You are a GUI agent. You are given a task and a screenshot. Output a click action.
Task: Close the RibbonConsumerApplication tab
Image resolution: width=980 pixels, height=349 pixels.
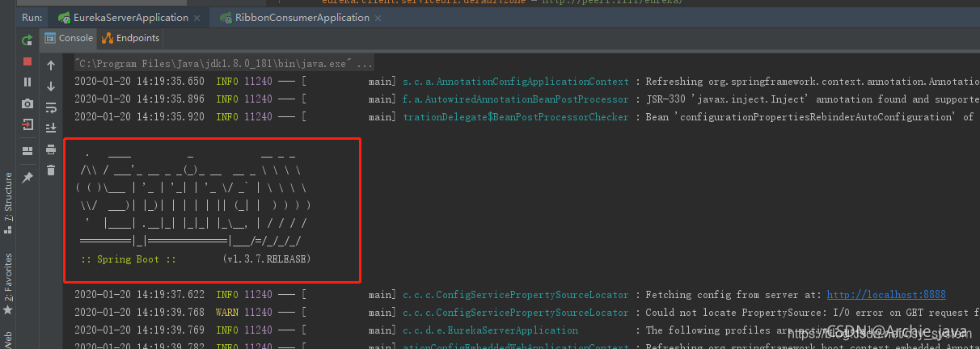pyautogui.click(x=379, y=18)
